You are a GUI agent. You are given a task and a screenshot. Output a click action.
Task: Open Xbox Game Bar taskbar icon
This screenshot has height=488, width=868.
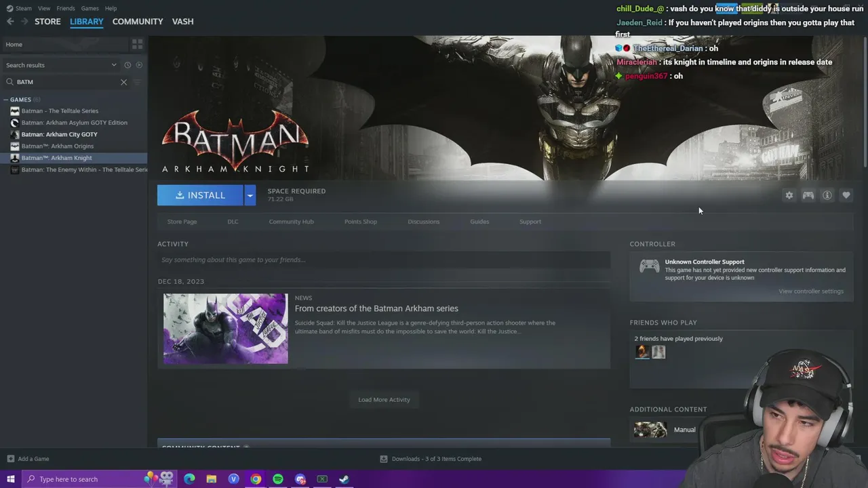322,479
